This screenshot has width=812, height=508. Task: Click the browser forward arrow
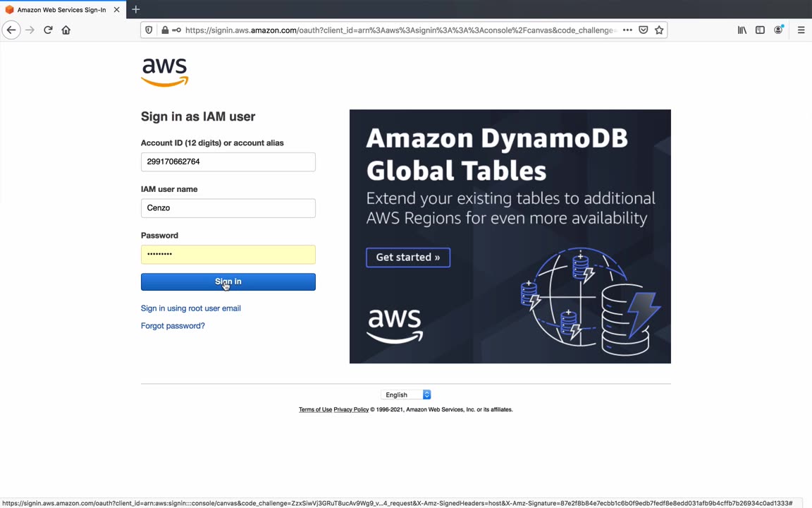(30, 30)
